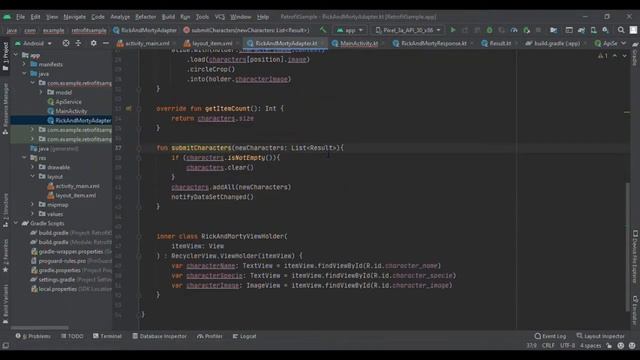Start debugging with the bug icon
This screenshot has height=360, width=640.
click(489, 30)
